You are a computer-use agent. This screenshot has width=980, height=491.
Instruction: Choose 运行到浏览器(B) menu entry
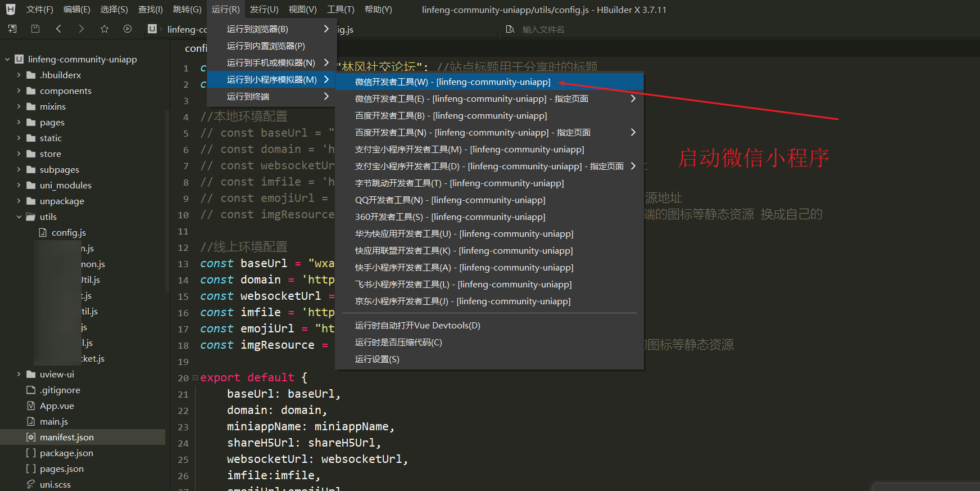coord(271,29)
